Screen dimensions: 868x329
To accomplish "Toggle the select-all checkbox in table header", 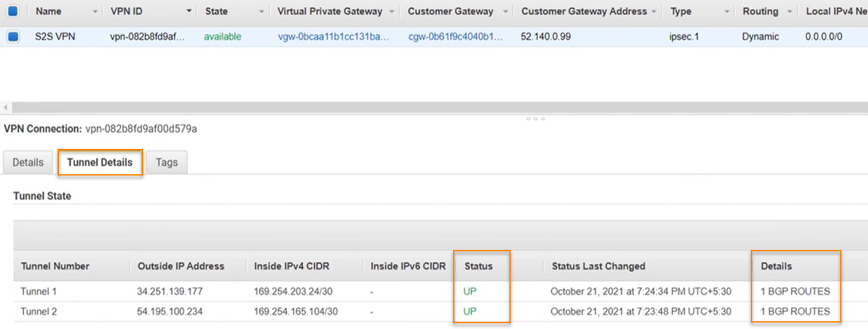I will pyautogui.click(x=12, y=11).
